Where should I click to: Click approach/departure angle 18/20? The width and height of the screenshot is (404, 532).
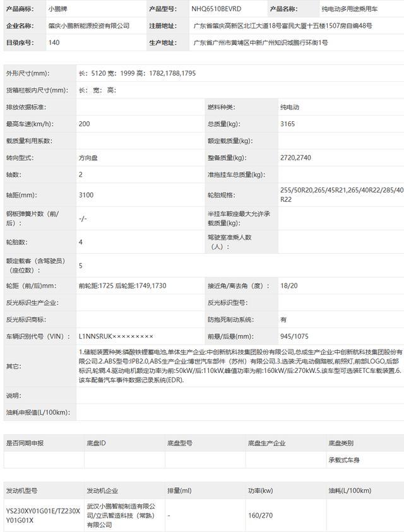click(x=289, y=286)
